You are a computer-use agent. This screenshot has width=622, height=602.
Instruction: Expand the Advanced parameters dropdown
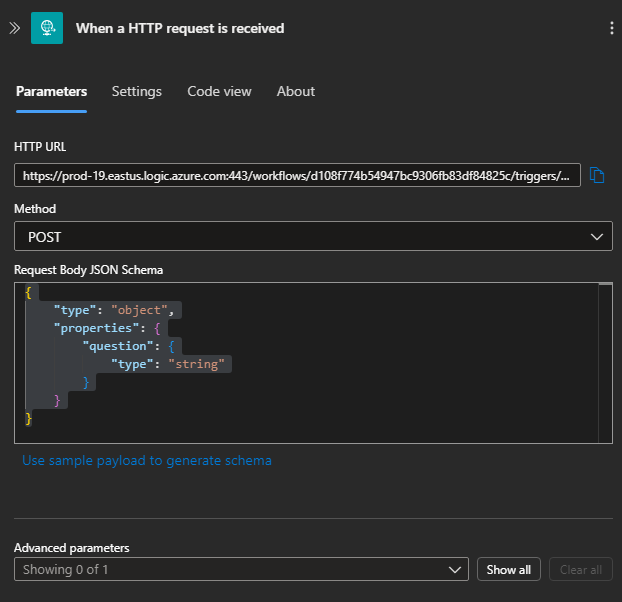point(241,569)
